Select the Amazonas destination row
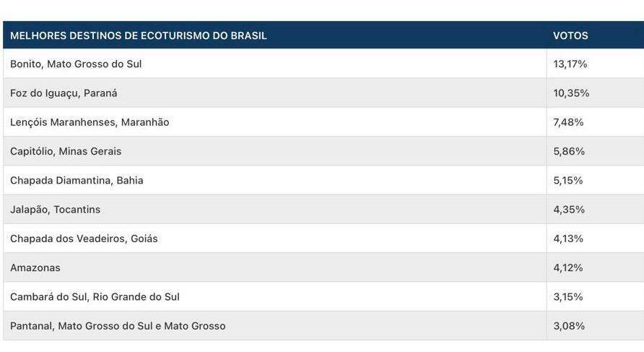 point(35,267)
